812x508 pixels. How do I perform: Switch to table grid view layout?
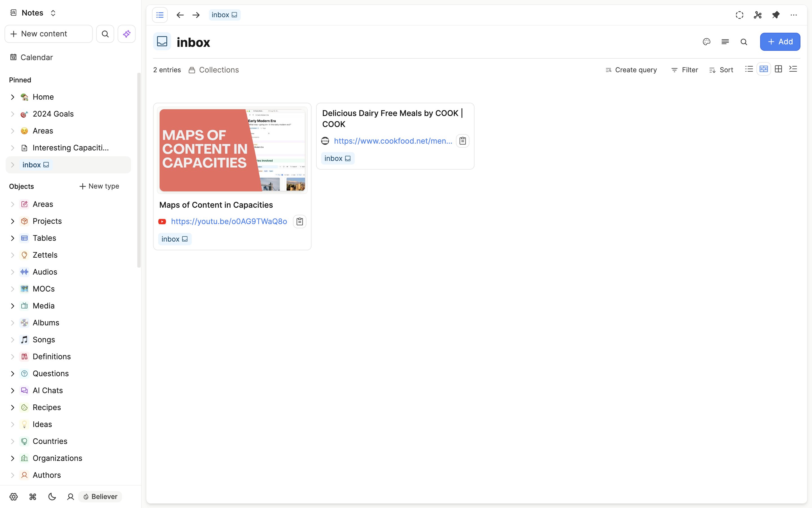point(778,69)
